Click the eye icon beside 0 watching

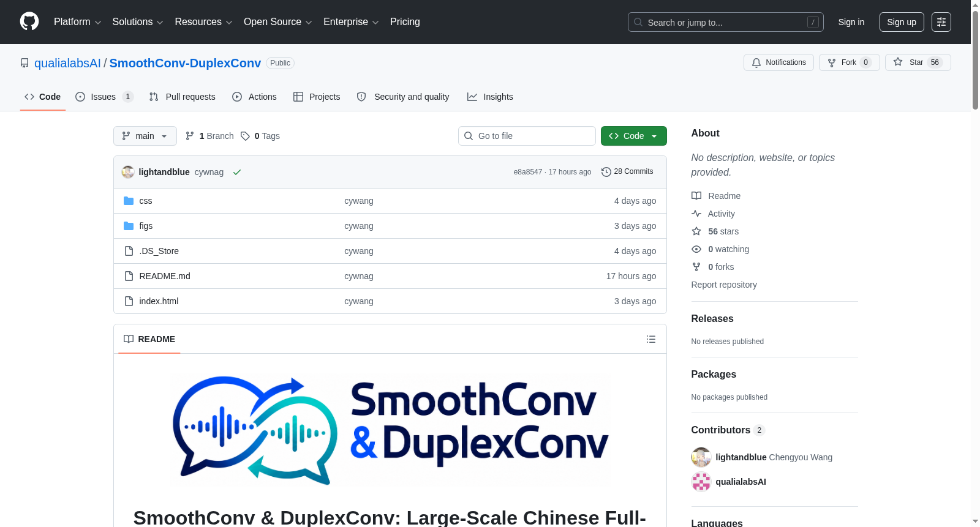click(x=696, y=249)
